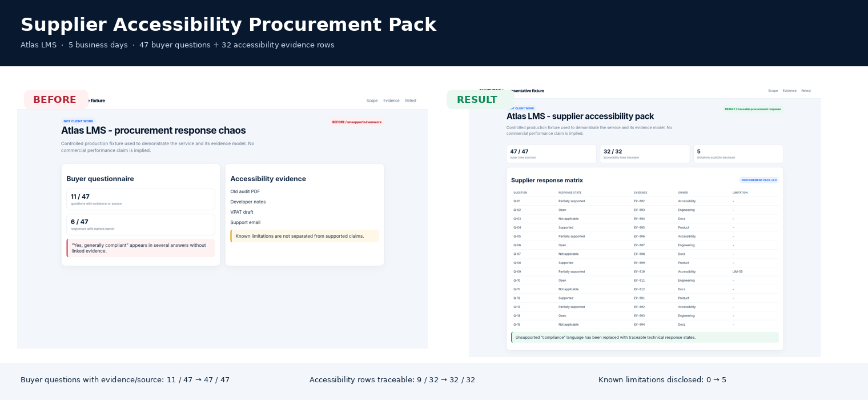This screenshot has width=868, height=400.
Task: Click 'Atlas LMS - procurement response chaos' title
Action: [153, 130]
